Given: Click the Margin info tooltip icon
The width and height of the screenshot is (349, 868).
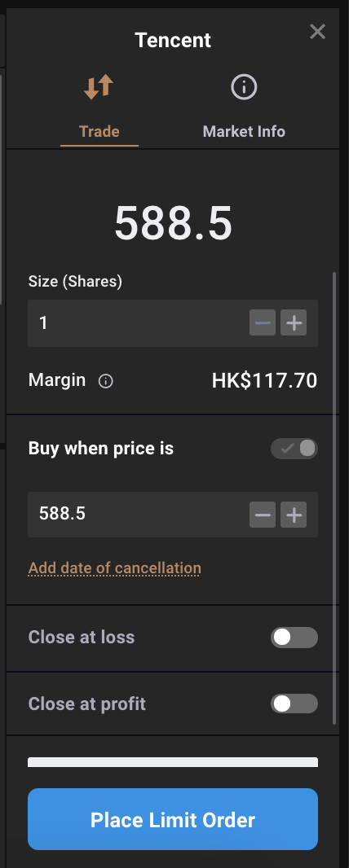Looking at the screenshot, I should pos(105,381).
